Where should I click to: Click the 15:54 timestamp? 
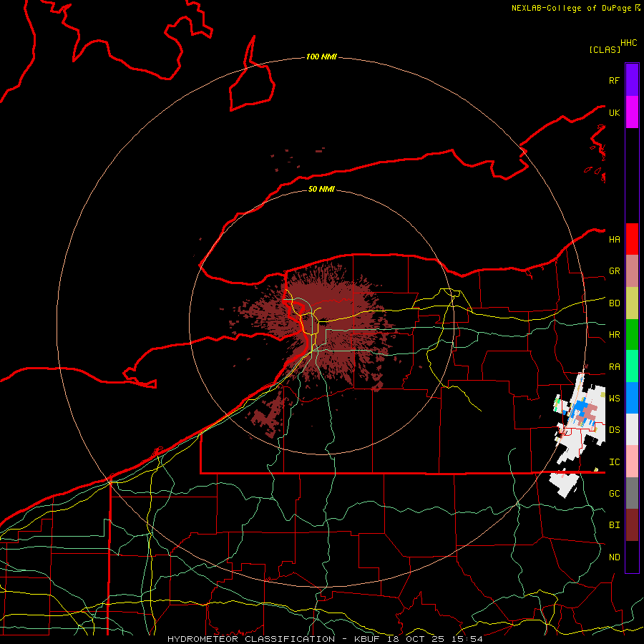click(x=467, y=639)
